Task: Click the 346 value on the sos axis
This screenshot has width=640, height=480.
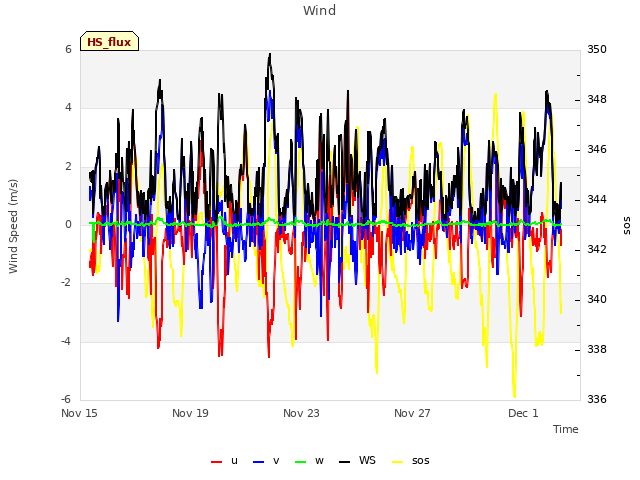Action: coord(597,149)
